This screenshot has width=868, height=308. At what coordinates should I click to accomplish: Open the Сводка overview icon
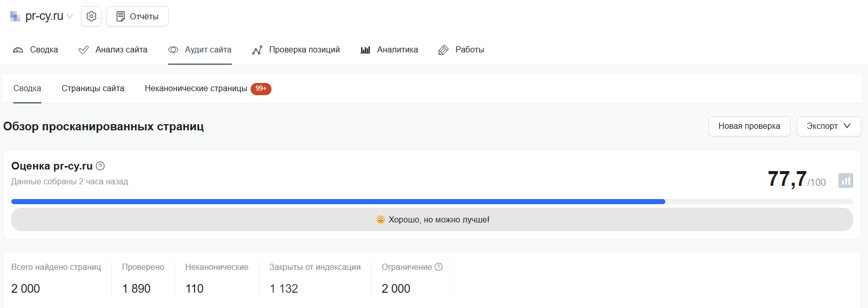pyautogui.click(x=18, y=49)
